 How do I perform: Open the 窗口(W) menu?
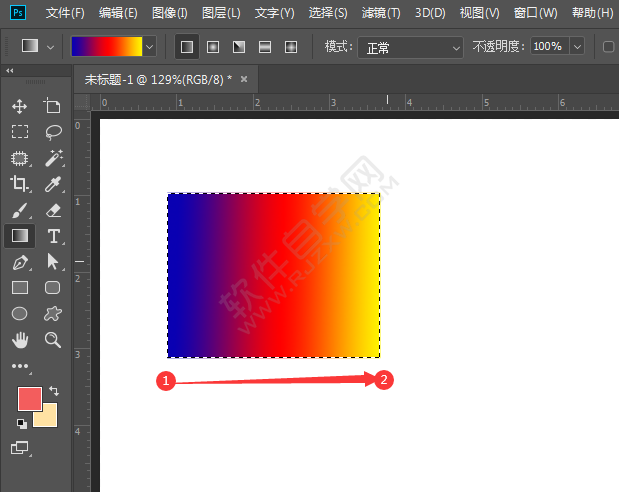[x=535, y=13]
